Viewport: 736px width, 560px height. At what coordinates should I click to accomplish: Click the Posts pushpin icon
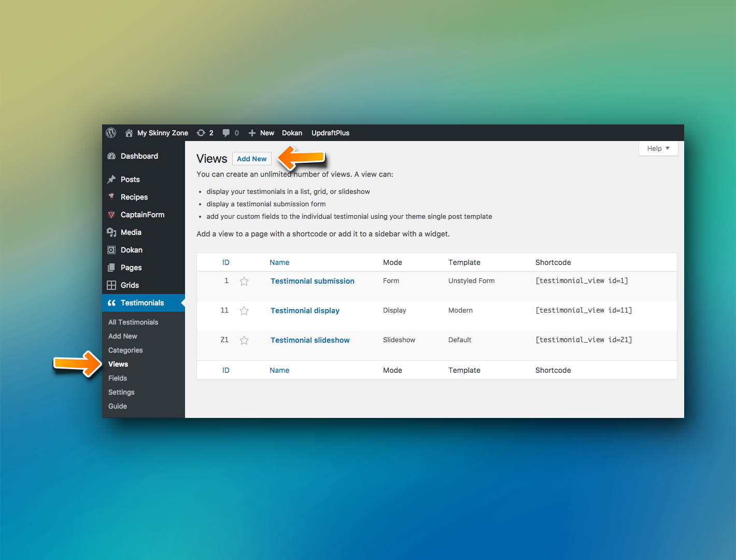pyautogui.click(x=111, y=179)
